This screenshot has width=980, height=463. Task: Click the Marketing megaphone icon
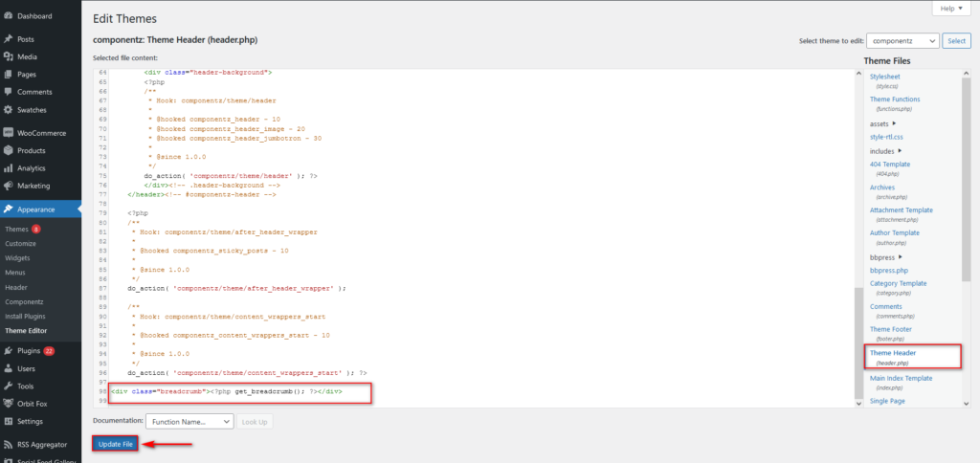[x=8, y=186]
